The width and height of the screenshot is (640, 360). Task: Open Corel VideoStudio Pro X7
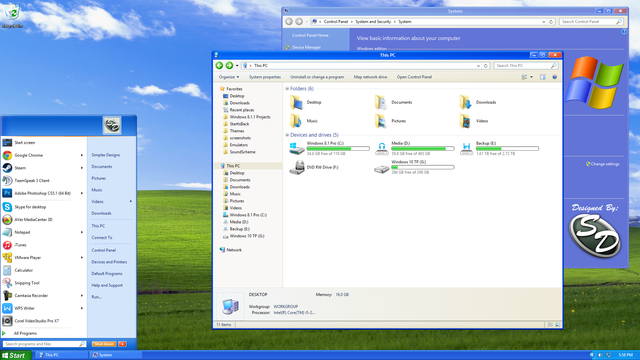(43, 321)
